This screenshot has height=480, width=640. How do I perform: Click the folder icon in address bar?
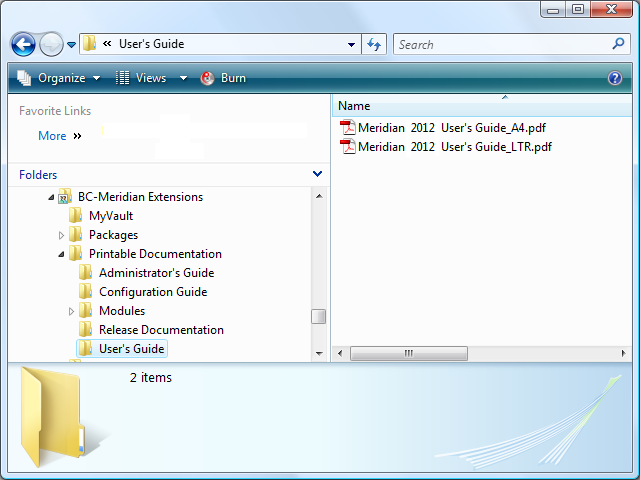(89, 44)
